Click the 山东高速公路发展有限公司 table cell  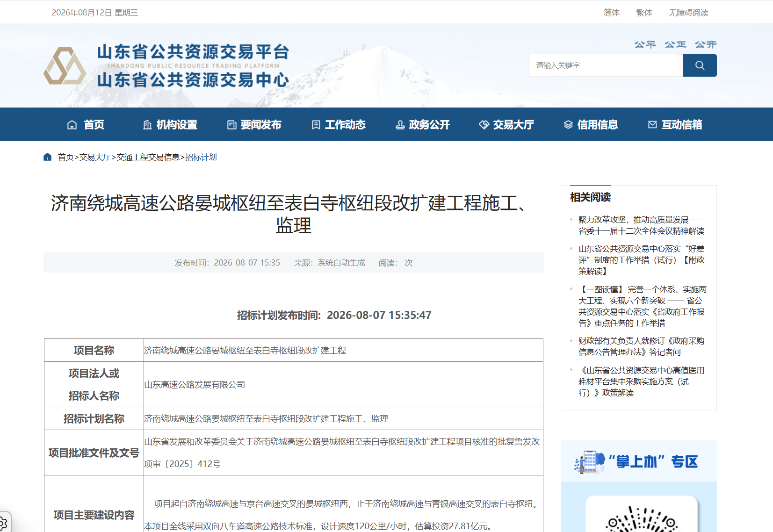pos(343,384)
